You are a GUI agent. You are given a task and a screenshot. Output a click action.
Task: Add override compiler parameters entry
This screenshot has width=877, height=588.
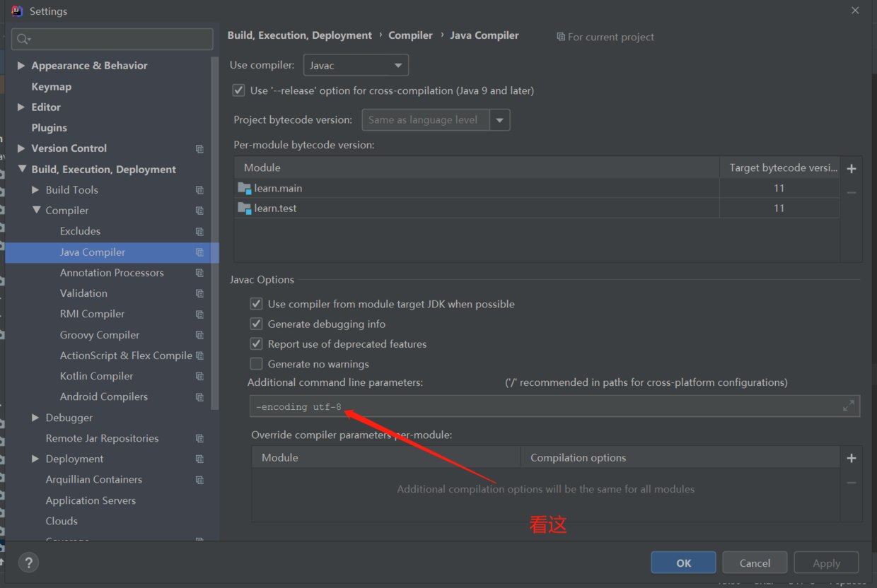[x=852, y=458]
